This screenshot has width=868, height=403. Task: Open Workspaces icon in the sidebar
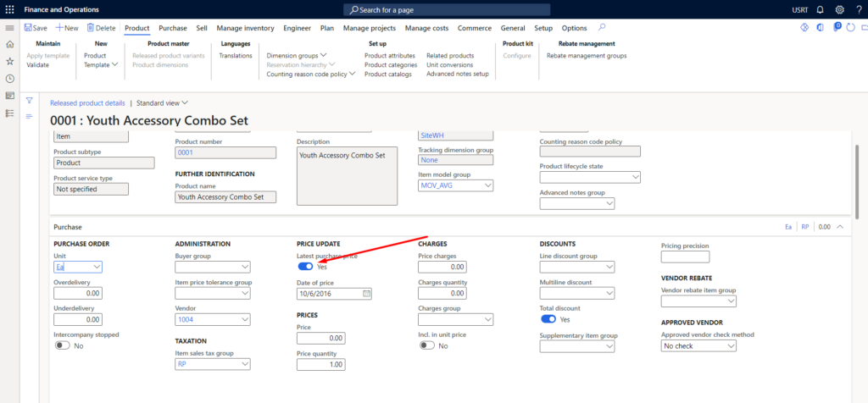tap(9, 96)
